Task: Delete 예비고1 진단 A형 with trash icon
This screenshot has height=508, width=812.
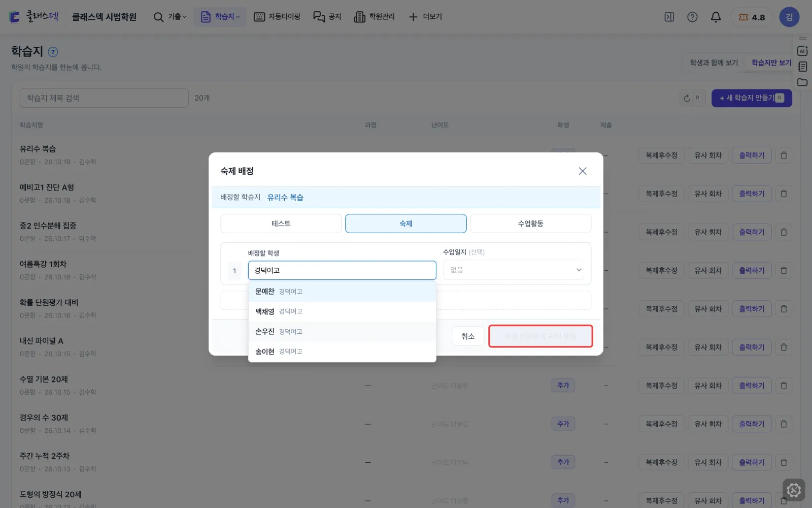Action: pyautogui.click(x=784, y=194)
